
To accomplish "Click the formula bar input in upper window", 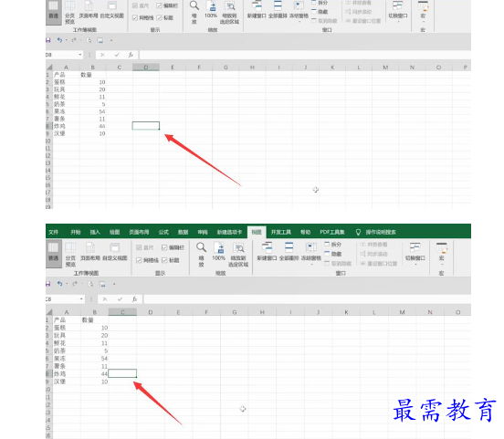I will [305, 55].
